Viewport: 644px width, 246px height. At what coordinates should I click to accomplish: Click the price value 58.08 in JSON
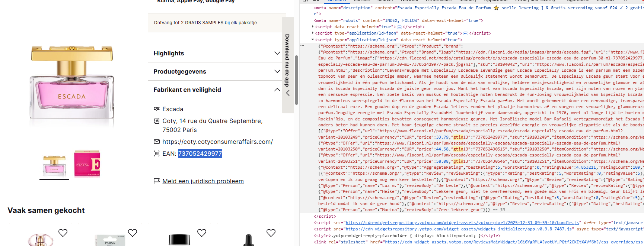point(442,161)
